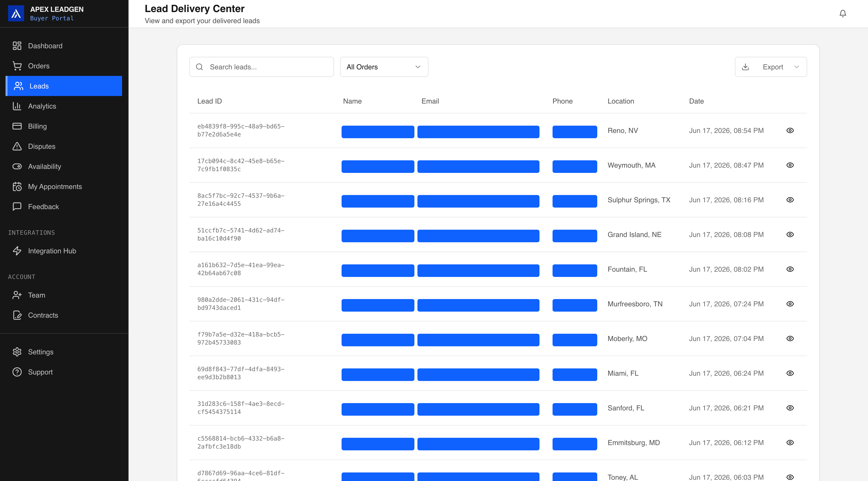
Task: Click the masked email for Weymouth, MA
Action: tap(478, 167)
